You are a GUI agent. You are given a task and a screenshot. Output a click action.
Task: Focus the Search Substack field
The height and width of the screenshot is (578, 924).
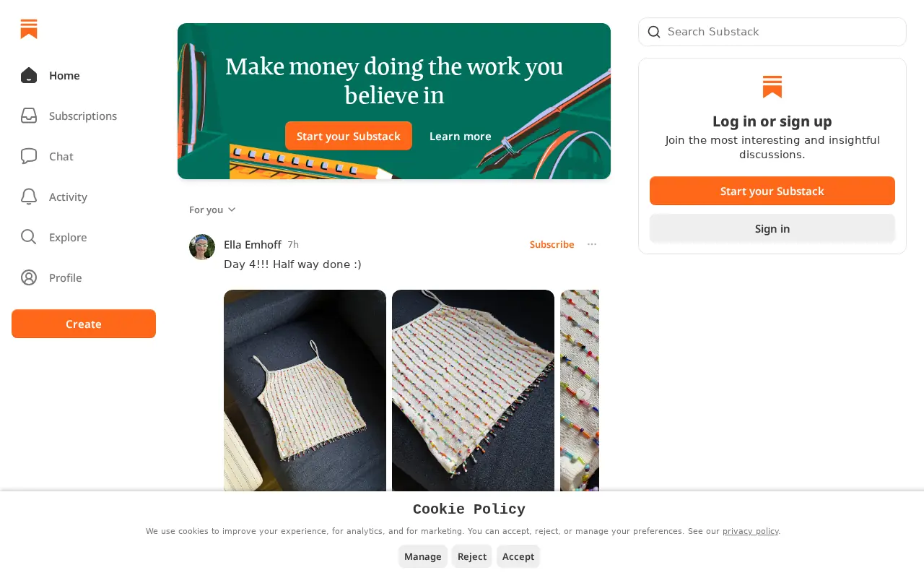coord(772,32)
